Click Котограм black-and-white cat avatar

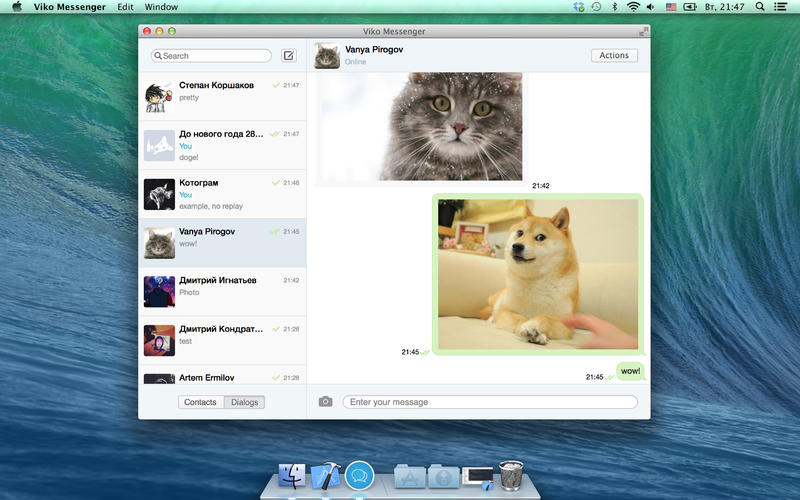(159, 194)
